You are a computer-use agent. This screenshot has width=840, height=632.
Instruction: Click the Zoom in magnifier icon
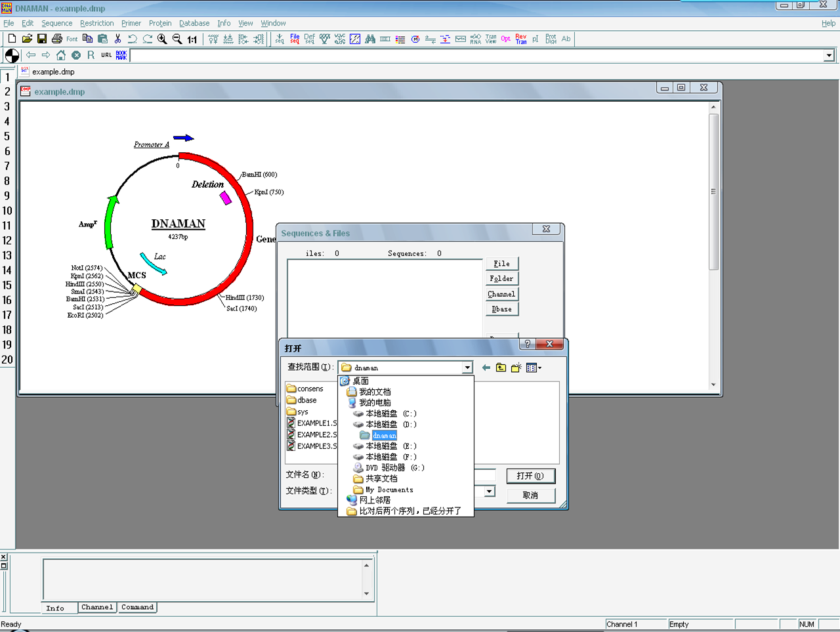pos(162,39)
